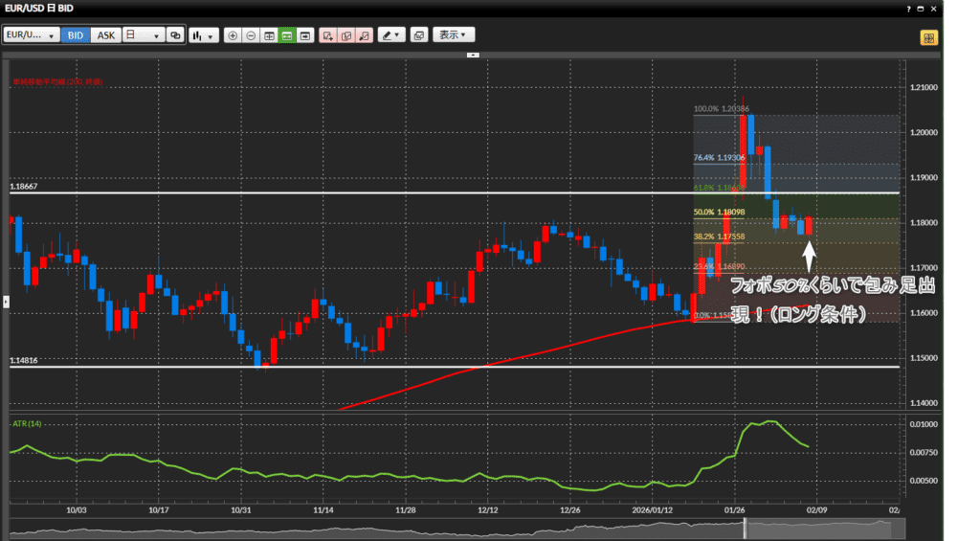
Task: Open the pencil drawing tools menu
Action: tap(391, 35)
